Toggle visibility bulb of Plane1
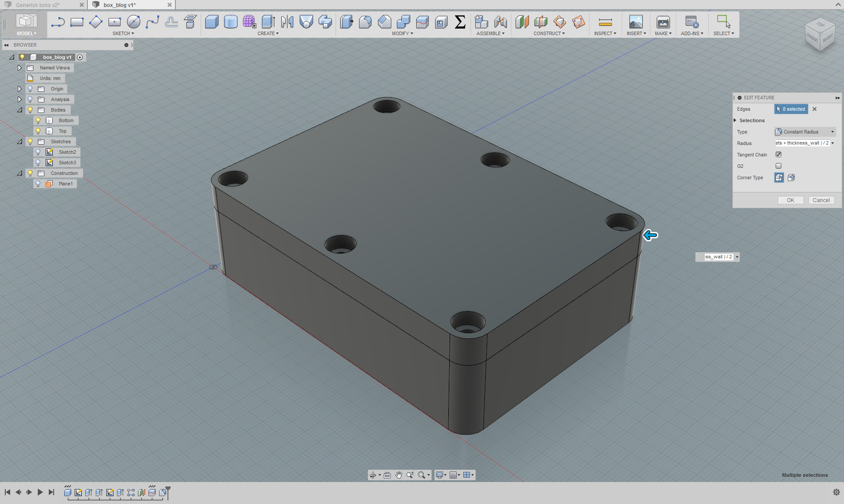Image resolution: width=844 pixels, height=504 pixels. click(38, 184)
